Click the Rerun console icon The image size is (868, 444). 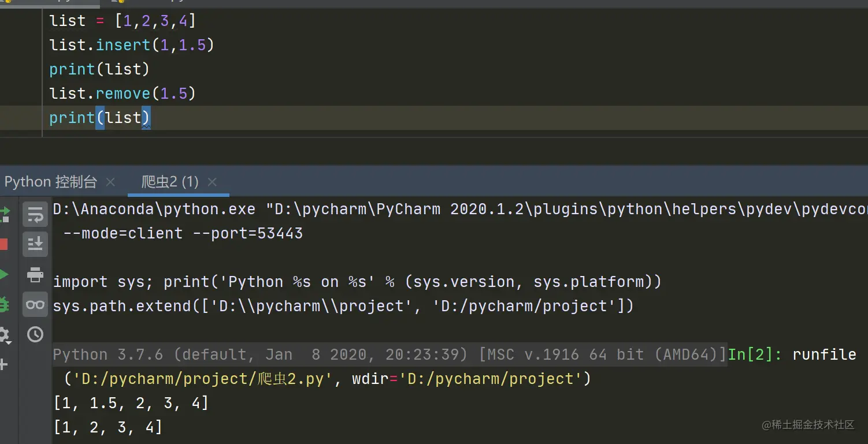[5, 215]
